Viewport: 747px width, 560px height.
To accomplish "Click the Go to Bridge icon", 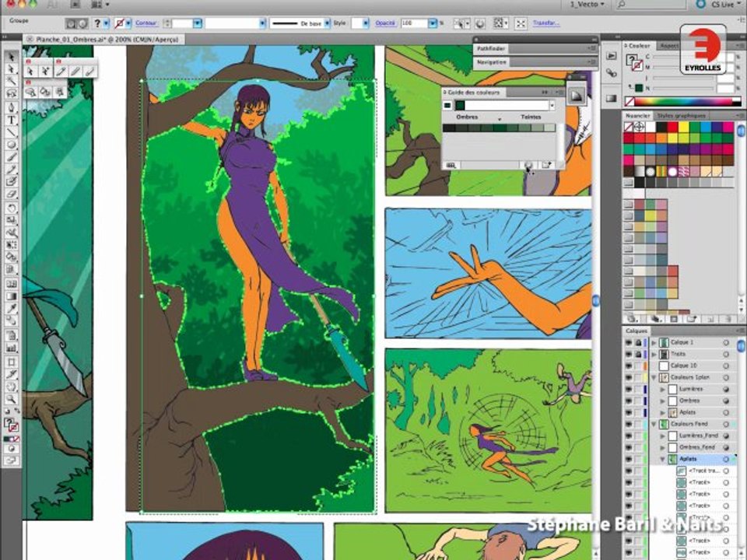I will point(75,5).
